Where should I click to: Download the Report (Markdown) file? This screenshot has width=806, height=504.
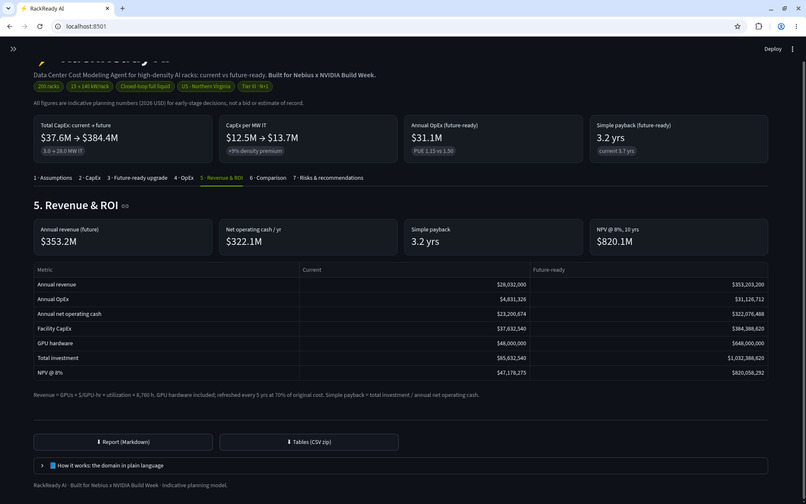(123, 442)
